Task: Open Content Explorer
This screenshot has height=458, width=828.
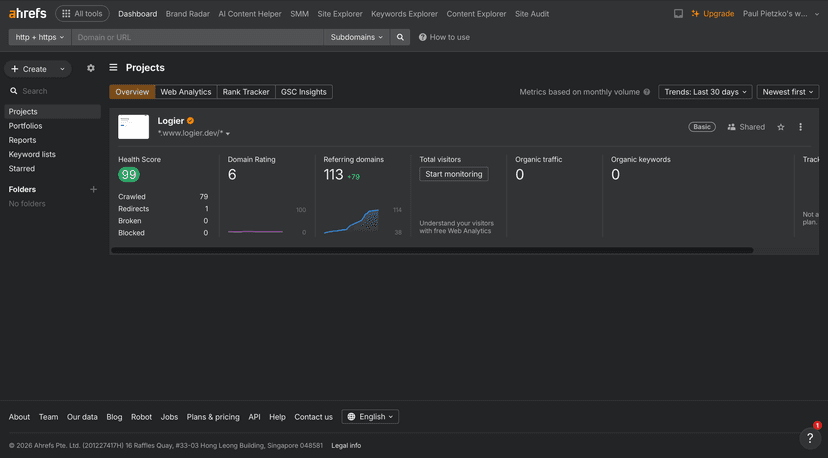Action: 476,14
